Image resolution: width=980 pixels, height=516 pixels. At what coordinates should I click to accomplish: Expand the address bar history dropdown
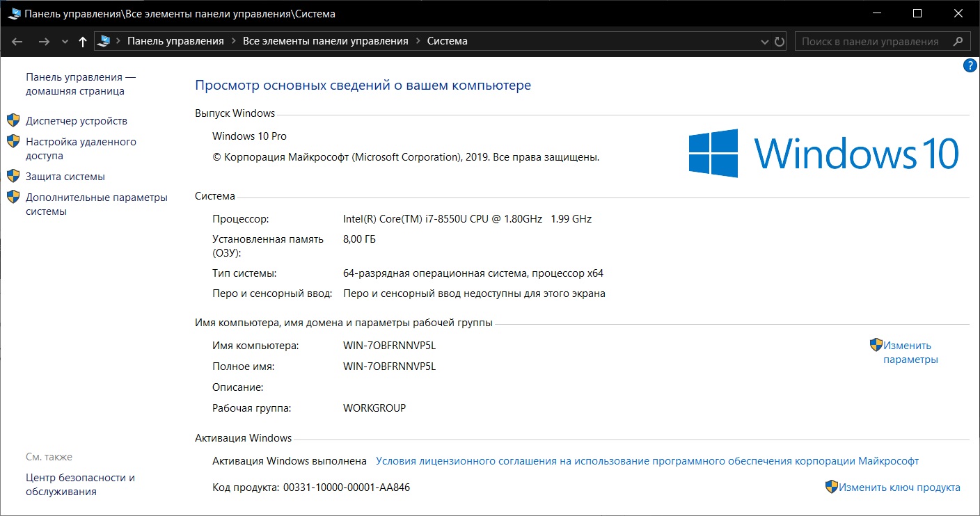tap(766, 42)
